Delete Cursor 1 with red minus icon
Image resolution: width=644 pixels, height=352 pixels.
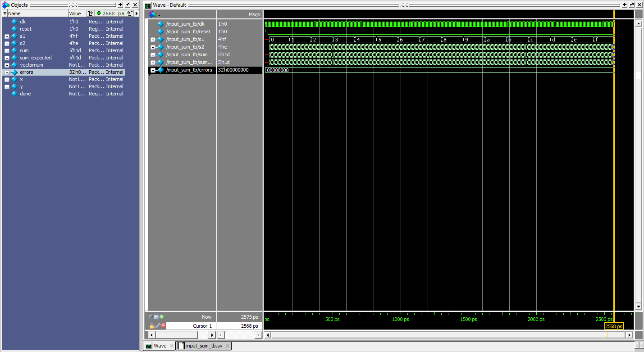pyautogui.click(x=163, y=325)
